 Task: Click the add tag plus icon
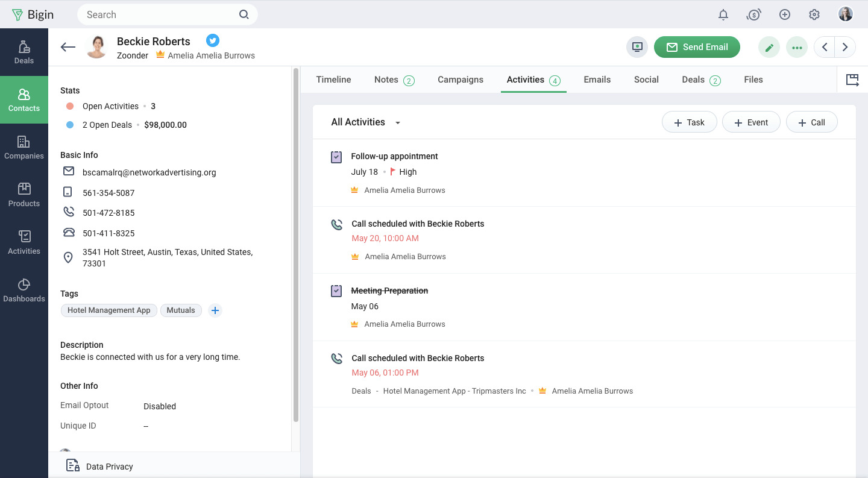pos(215,310)
